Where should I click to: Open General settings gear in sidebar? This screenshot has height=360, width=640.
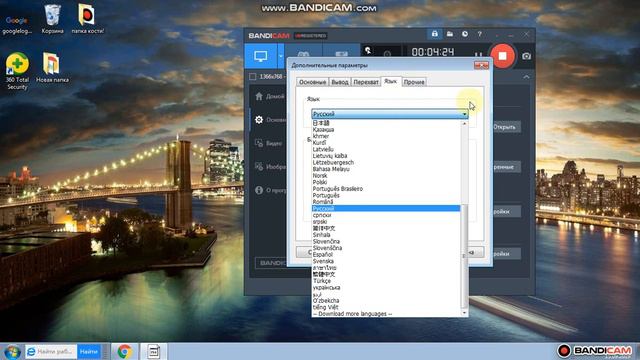click(x=259, y=120)
